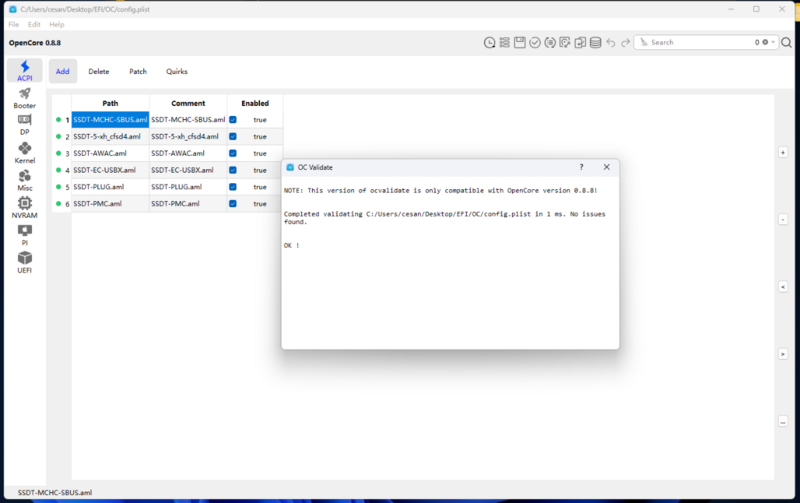Screen dimensions: 800x503
Task: Open the search history dropdown arrow
Action: click(773, 42)
